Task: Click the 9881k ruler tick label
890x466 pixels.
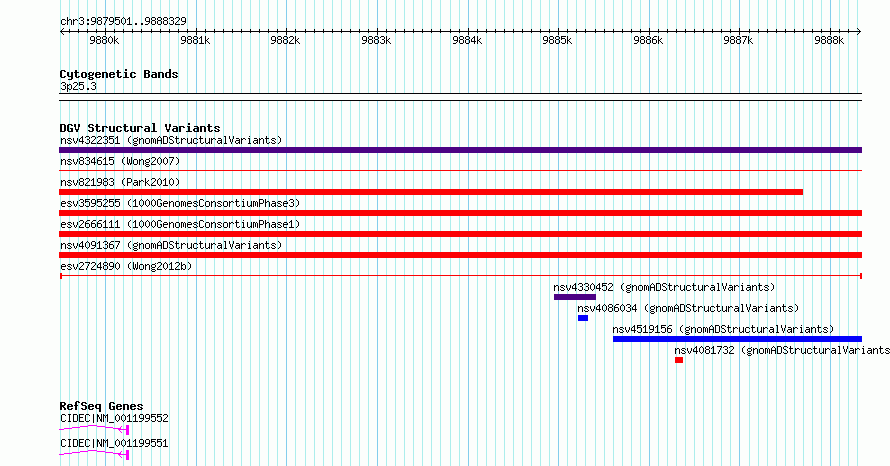Action: [x=195, y=40]
